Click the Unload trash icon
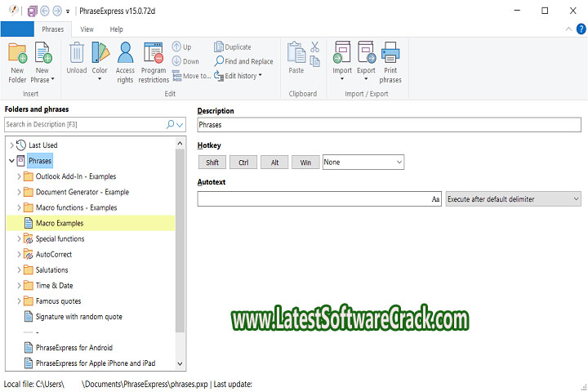The width and height of the screenshot is (588, 392). (x=77, y=54)
